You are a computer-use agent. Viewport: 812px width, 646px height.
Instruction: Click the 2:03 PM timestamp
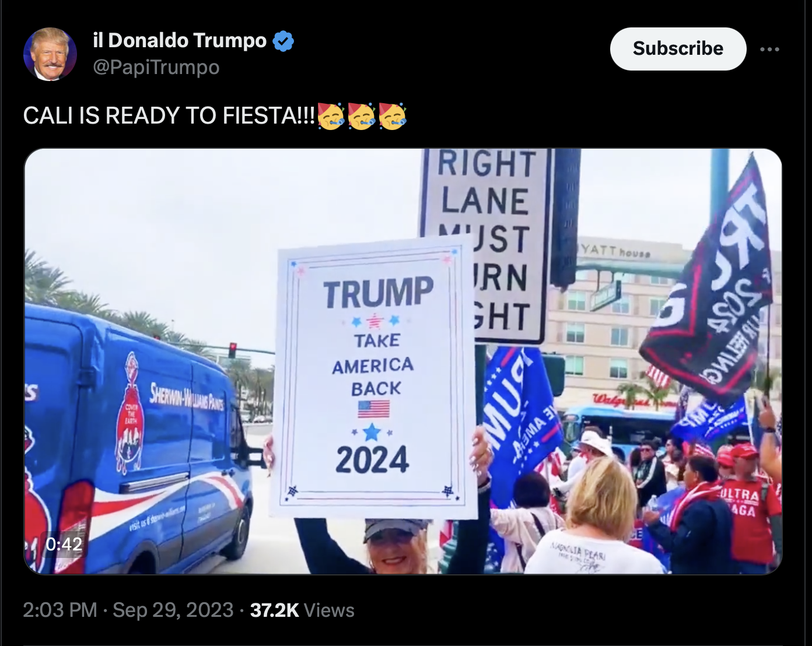(60, 610)
